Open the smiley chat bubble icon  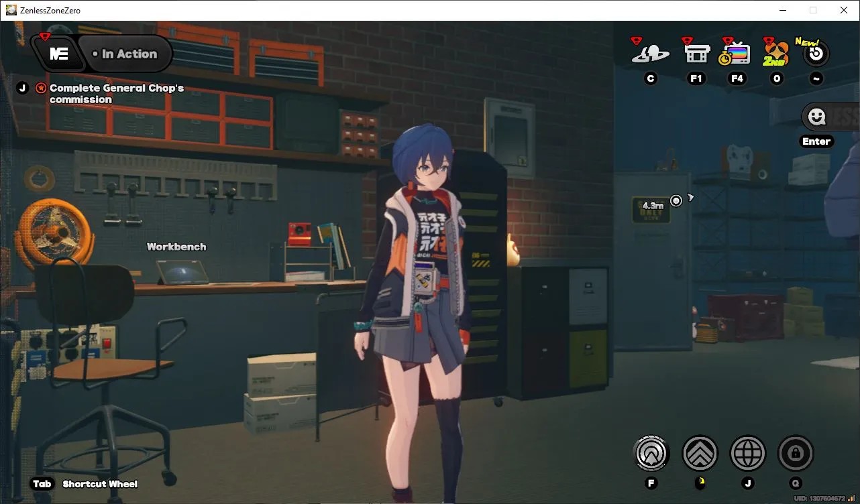coord(816,117)
